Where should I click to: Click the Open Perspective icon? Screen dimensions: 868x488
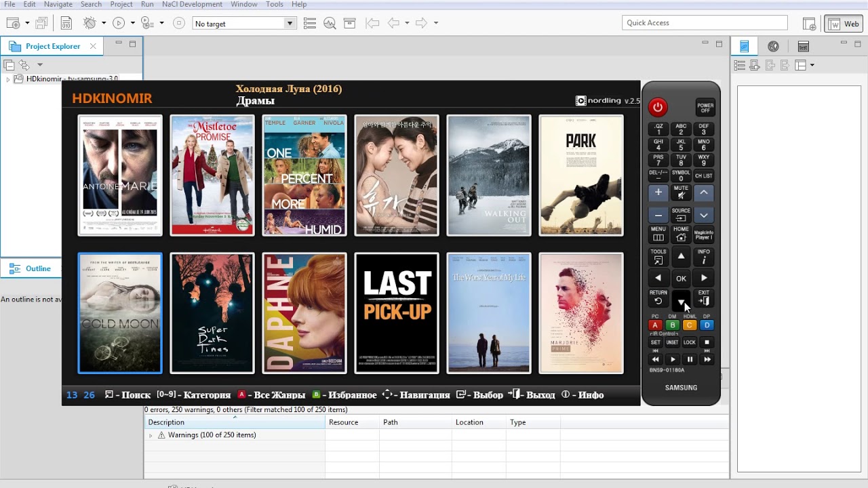pos(809,24)
